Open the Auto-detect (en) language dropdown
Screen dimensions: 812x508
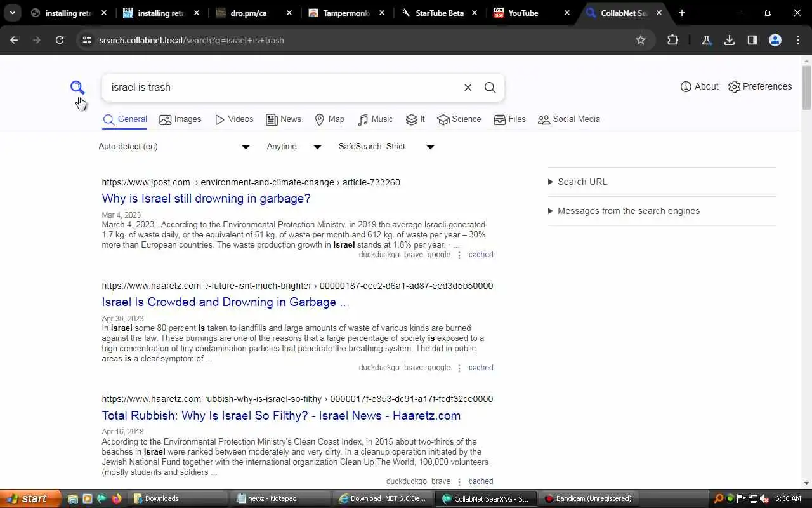[x=174, y=147]
